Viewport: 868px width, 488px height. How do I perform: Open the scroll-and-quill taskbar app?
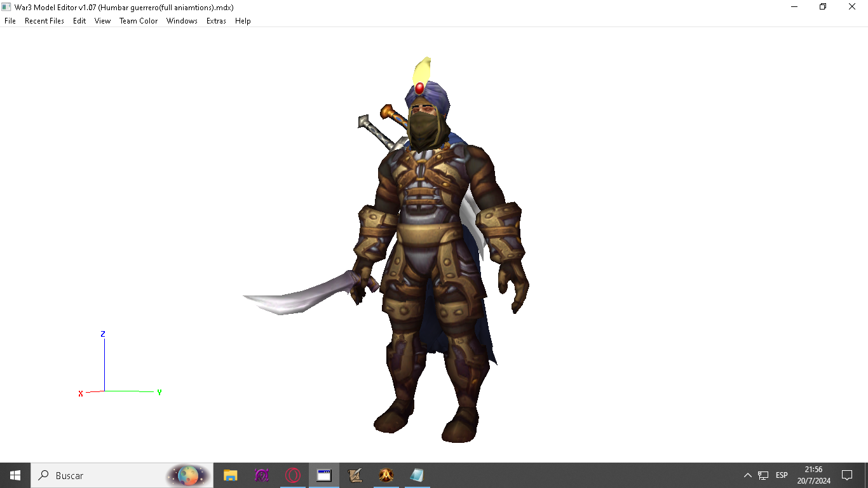(355, 475)
